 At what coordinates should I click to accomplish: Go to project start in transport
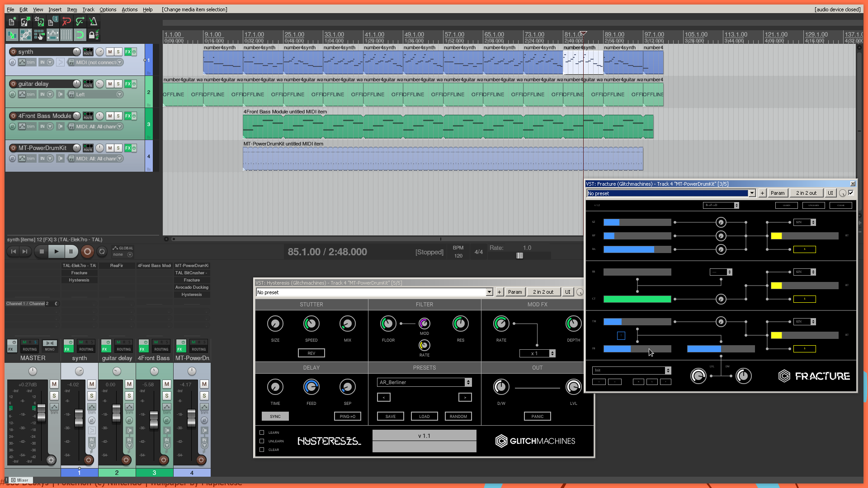coord(14,252)
